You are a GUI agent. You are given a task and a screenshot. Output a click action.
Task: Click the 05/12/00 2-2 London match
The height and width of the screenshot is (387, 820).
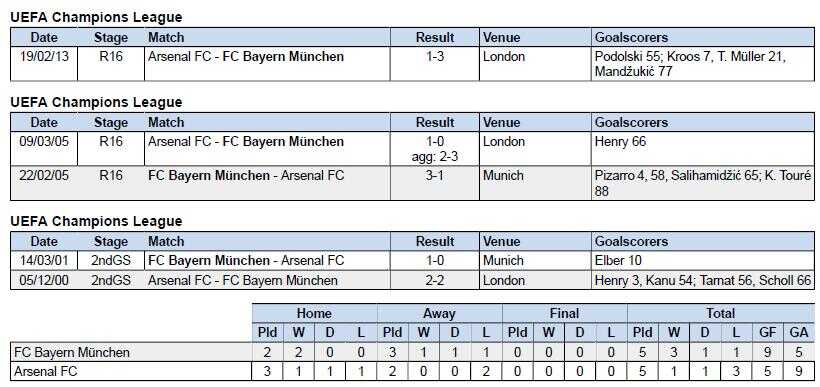413,280
